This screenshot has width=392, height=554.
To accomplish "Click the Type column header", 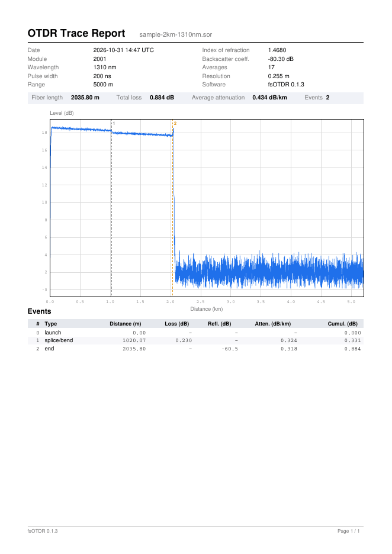I will pos(50,324).
